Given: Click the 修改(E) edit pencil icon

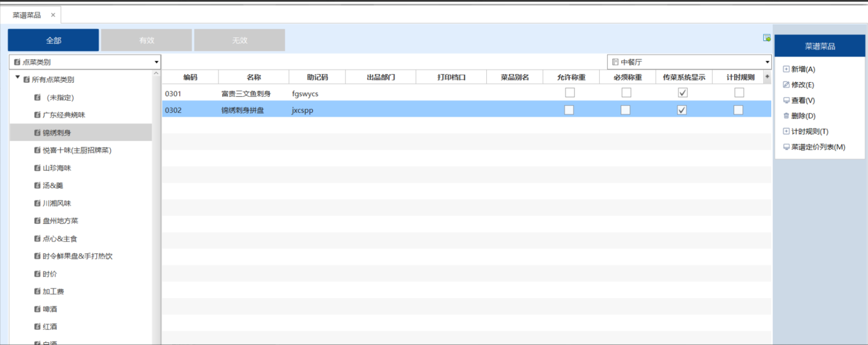Looking at the screenshot, I should pyautogui.click(x=786, y=85).
